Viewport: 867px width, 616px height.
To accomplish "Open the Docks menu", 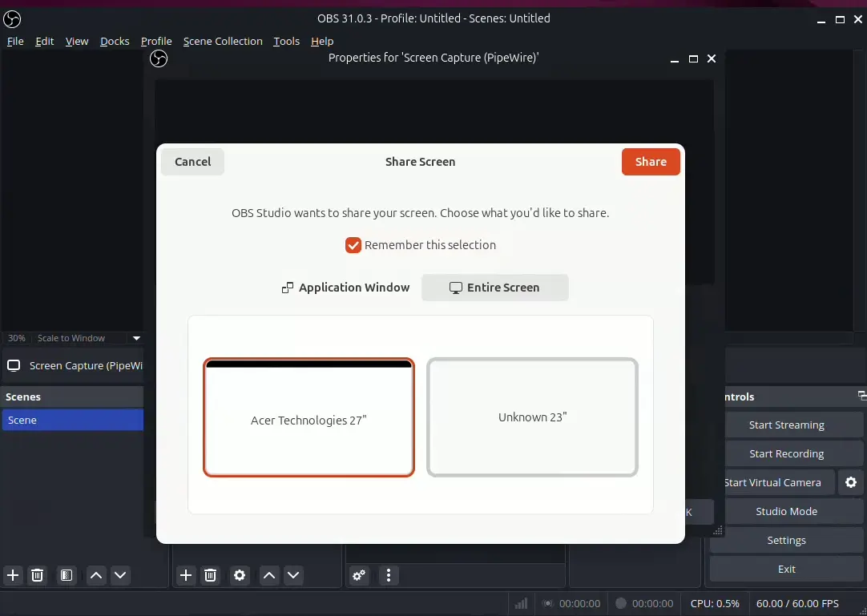I will pos(115,42).
